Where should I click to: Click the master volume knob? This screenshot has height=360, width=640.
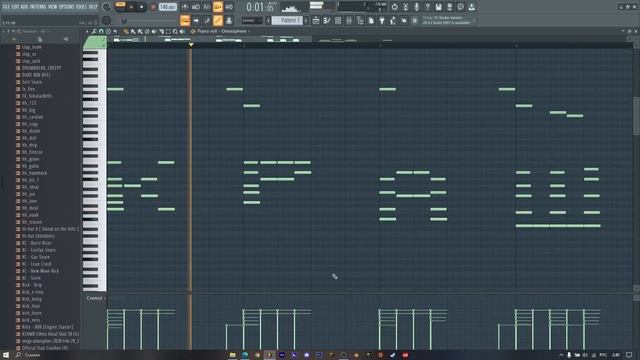(107, 7)
